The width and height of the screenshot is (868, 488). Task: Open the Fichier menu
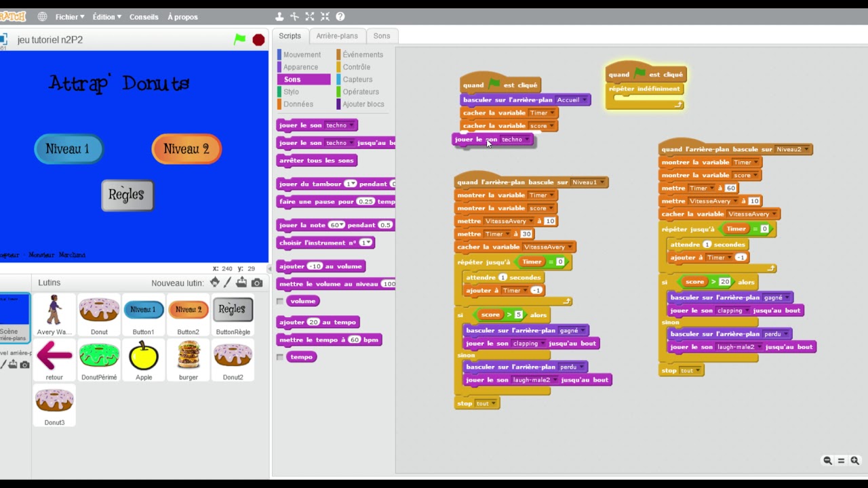[70, 17]
